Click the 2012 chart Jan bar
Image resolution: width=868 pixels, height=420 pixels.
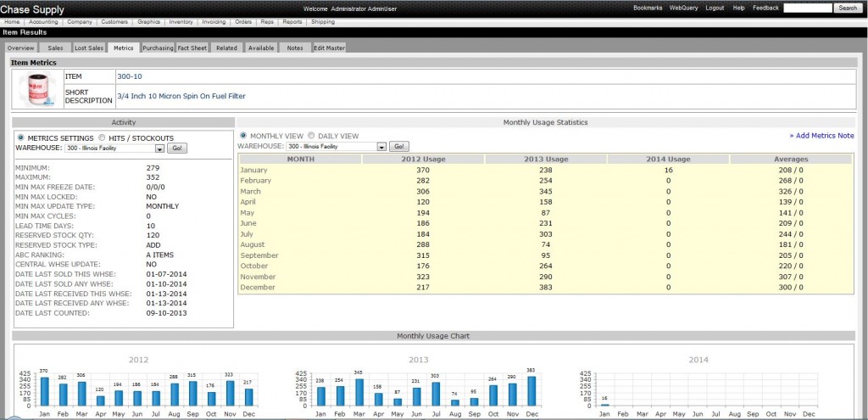[44, 391]
